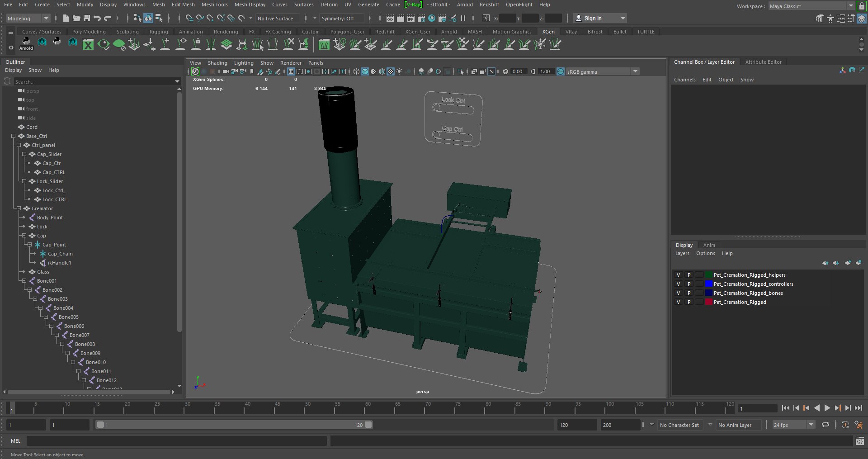Open the Mesh Tools menu
Image resolution: width=868 pixels, height=459 pixels.
coord(214,5)
